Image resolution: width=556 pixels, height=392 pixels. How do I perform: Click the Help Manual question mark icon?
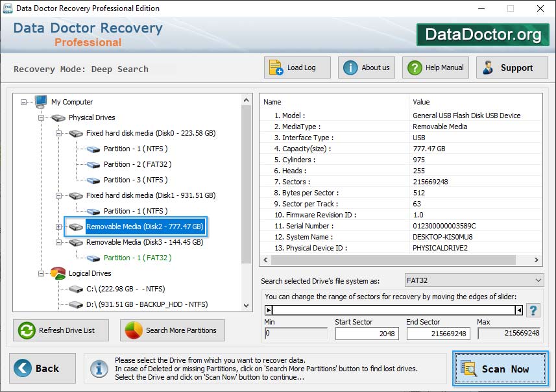[415, 67]
